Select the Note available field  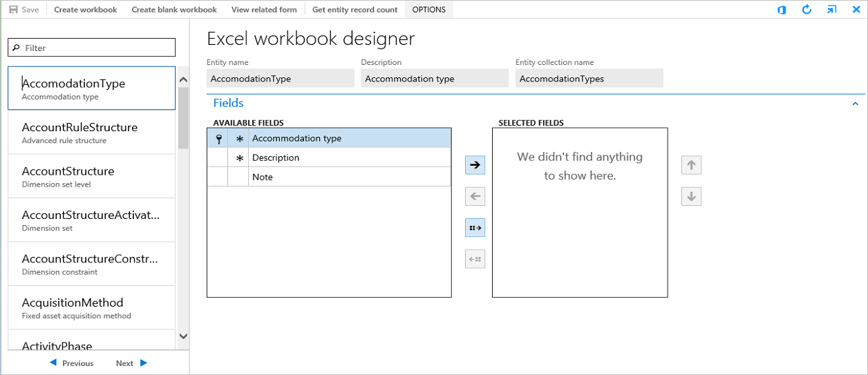pyautogui.click(x=329, y=177)
